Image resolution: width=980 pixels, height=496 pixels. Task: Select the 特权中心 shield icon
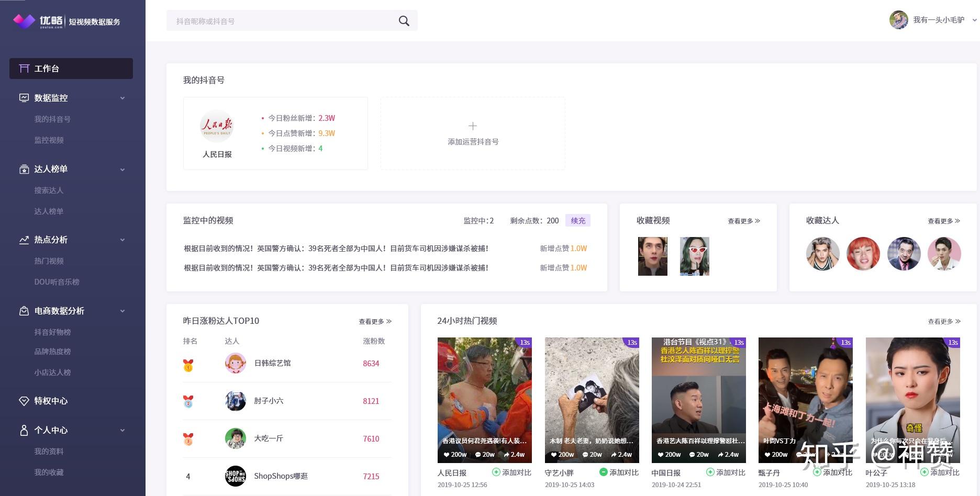[x=24, y=401]
